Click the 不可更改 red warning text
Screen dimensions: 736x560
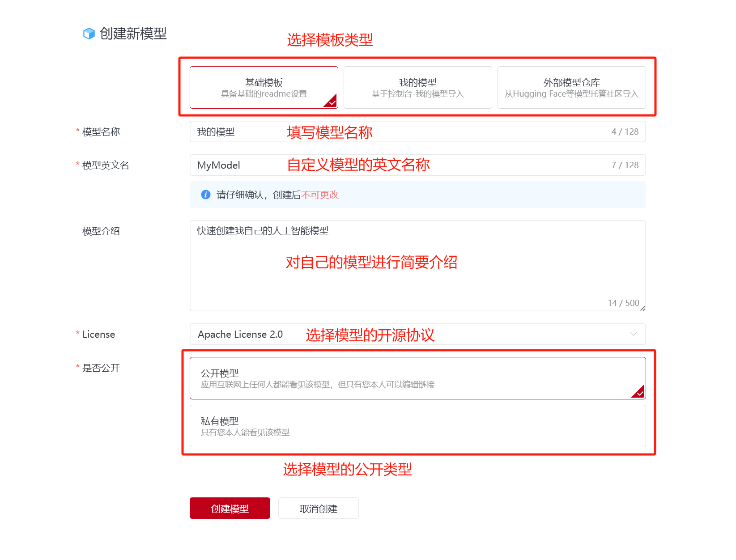(x=320, y=195)
